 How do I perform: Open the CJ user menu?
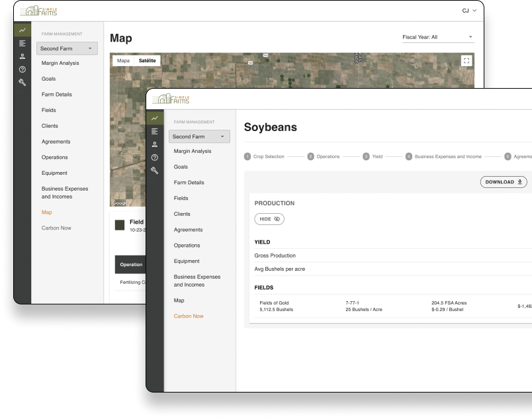click(469, 11)
